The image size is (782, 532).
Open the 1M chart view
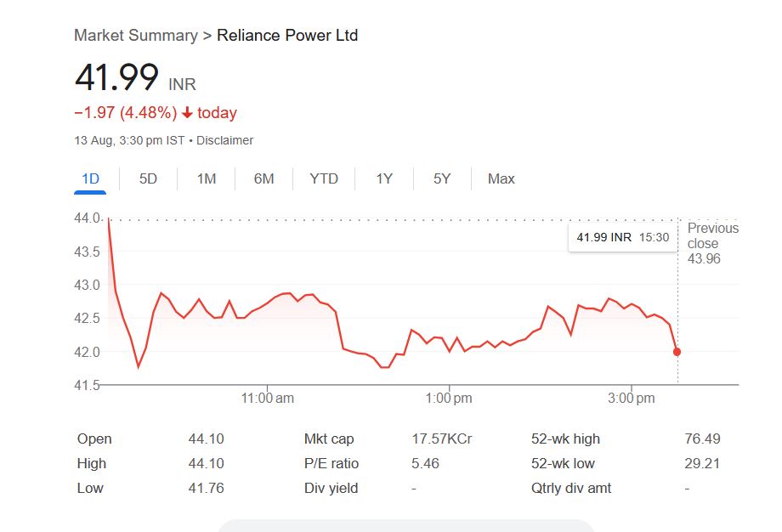206,178
